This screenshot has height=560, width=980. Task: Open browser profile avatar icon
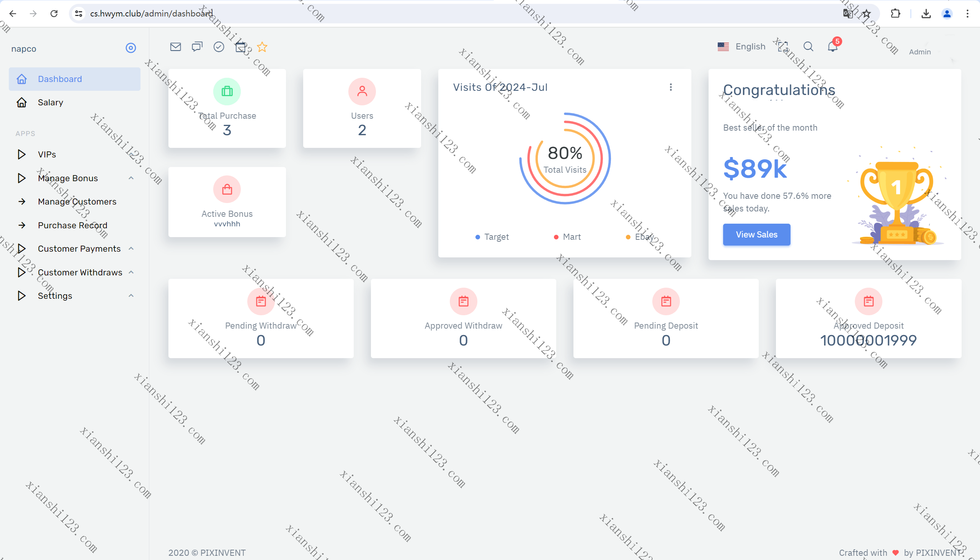point(947,13)
